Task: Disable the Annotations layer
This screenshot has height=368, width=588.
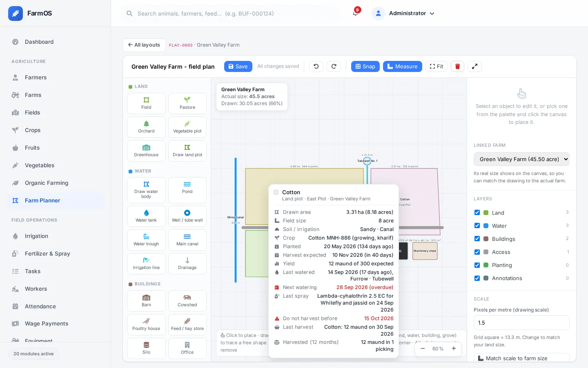Action: [x=477, y=278]
